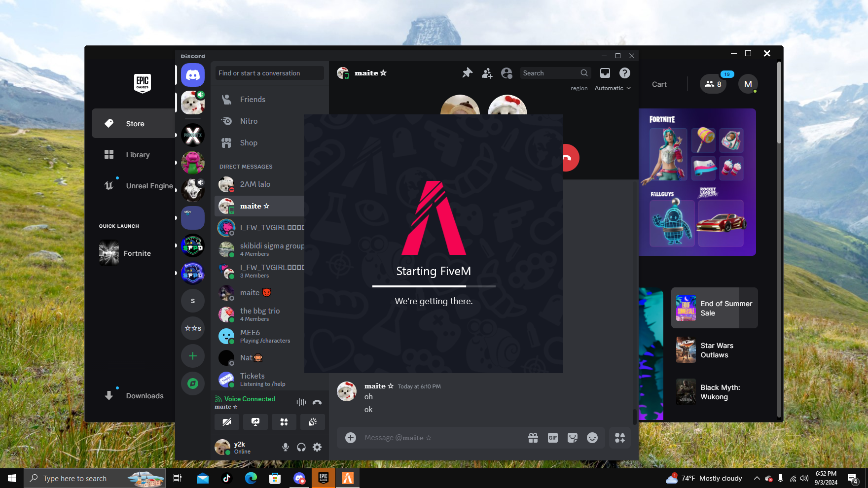This screenshot has height=488, width=868.
Task: Click Search field in Discord header
Action: coord(556,73)
